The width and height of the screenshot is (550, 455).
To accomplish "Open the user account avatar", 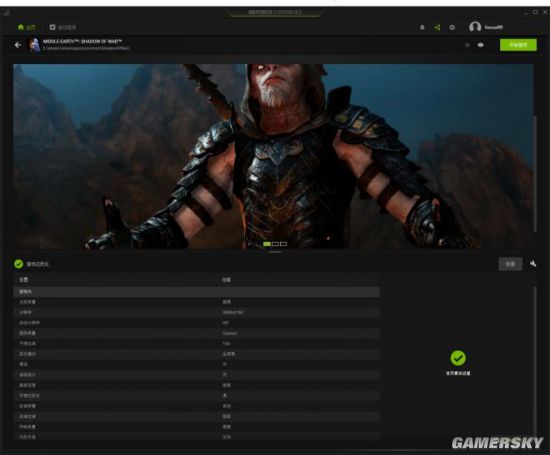I will pyautogui.click(x=475, y=27).
